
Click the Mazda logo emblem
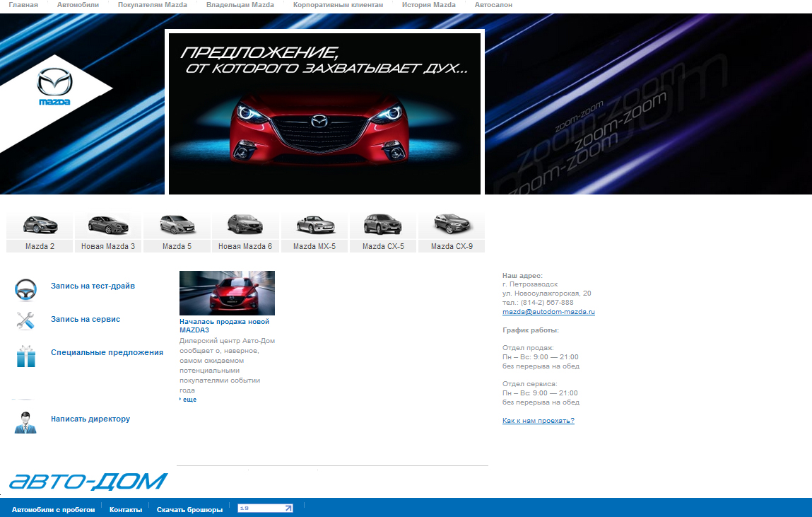(x=54, y=86)
